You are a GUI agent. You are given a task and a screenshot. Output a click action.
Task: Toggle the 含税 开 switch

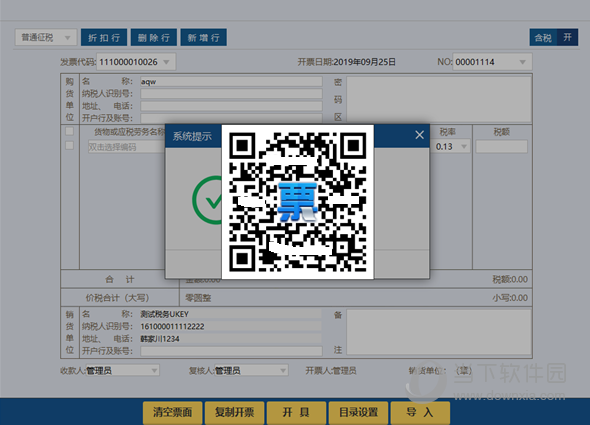coord(554,37)
